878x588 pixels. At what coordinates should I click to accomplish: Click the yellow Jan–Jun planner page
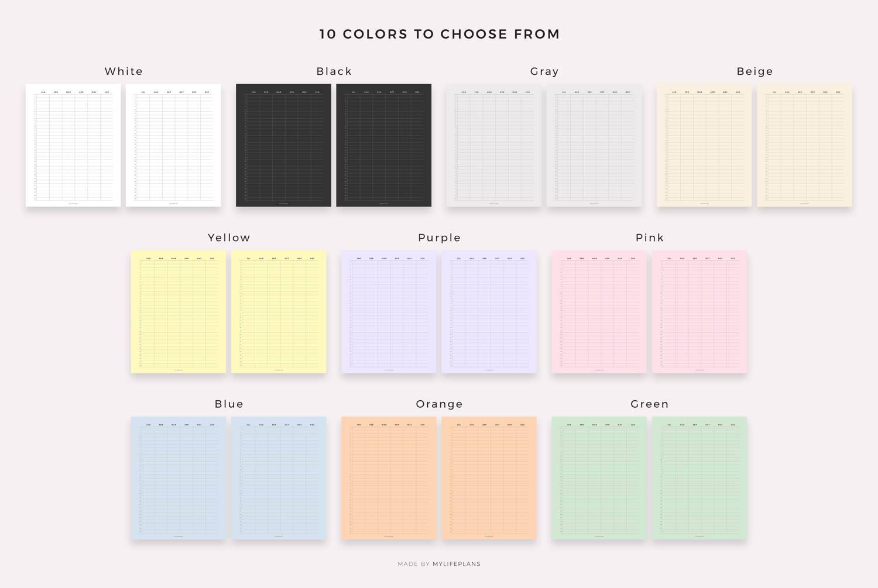(x=179, y=311)
